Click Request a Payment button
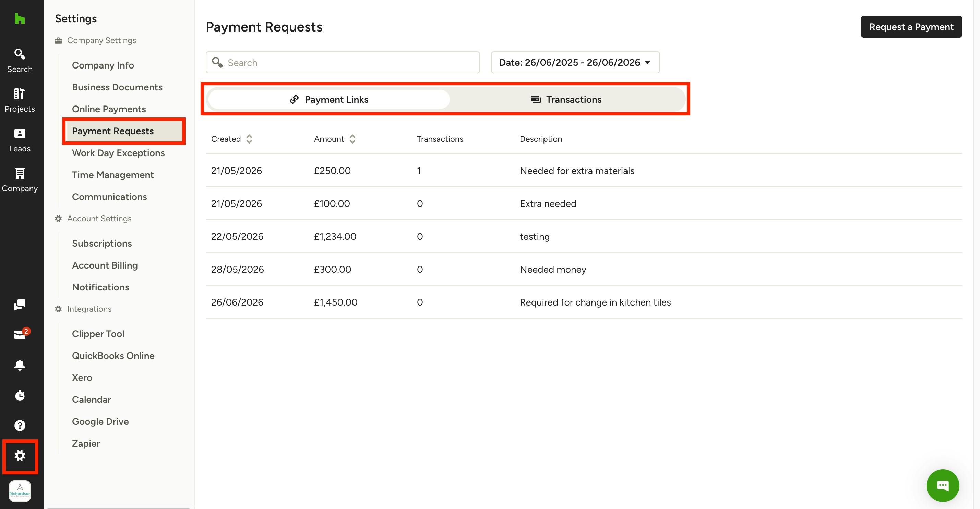 [911, 27]
